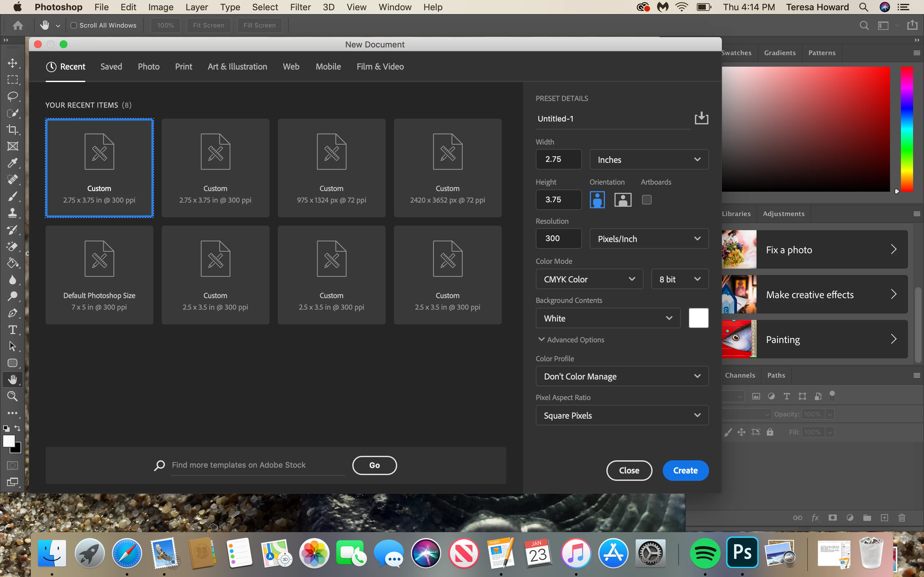
Task: Select the Eyedropper tool
Action: pos(13,163)
